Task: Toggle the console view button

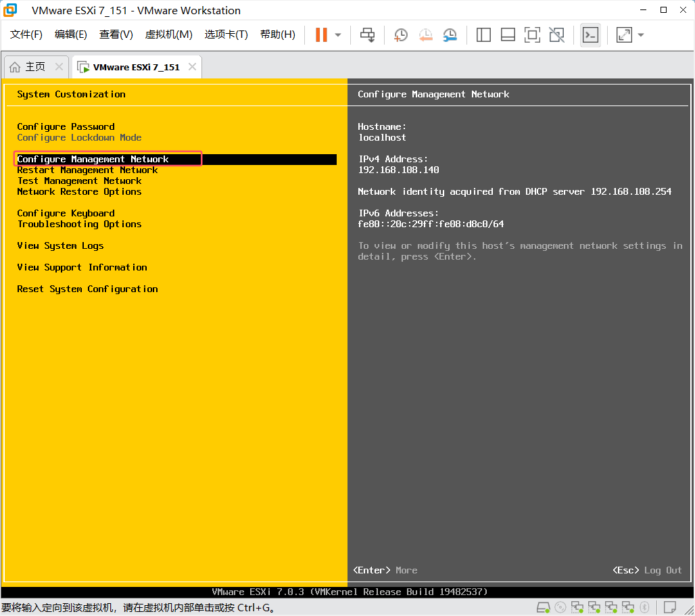Action: pyautogui.click(x=590, y=34)
